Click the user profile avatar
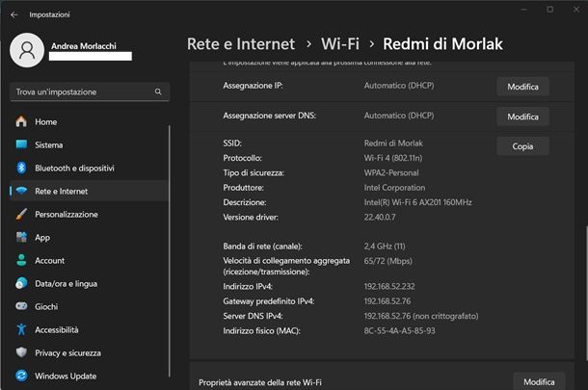Image resolution: width=588 pixels, height=390 pixels. click(x=27, y=50)
